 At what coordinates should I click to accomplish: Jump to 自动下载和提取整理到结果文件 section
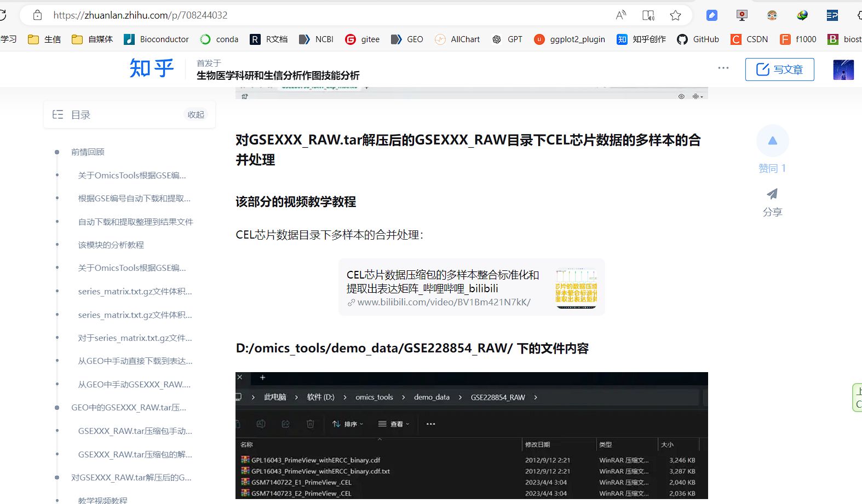tap(135, 222)
